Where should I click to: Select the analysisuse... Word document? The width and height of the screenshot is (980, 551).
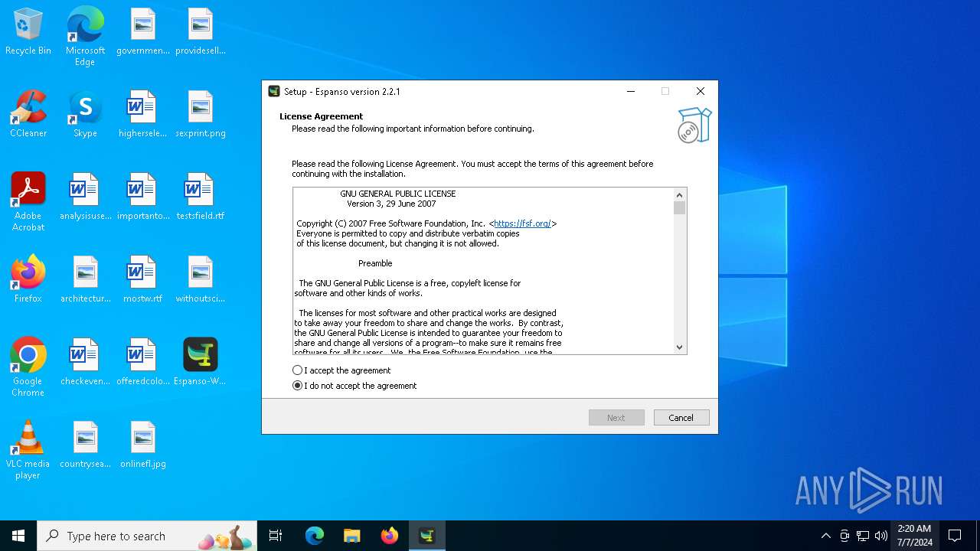pyautogui.click(x=85, y=197)
